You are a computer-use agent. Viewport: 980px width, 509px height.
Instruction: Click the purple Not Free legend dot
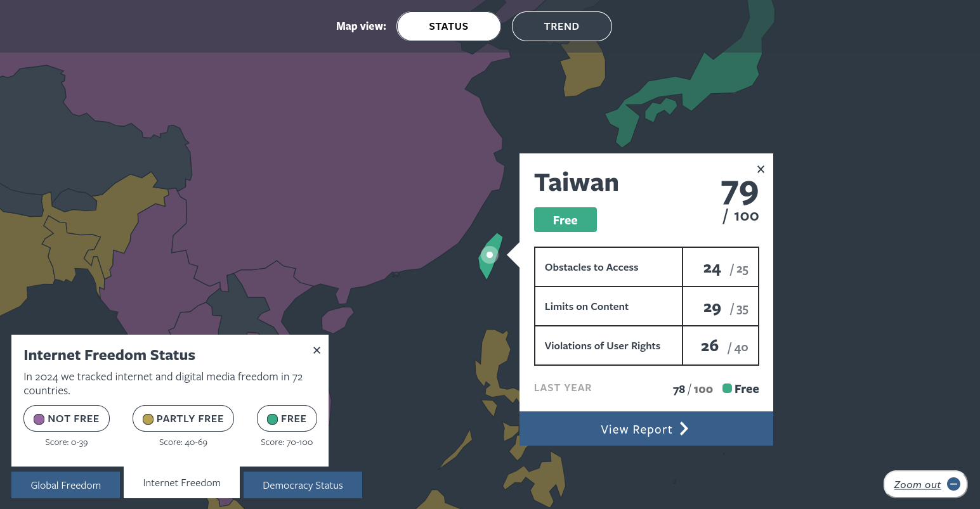click(39, 419)
